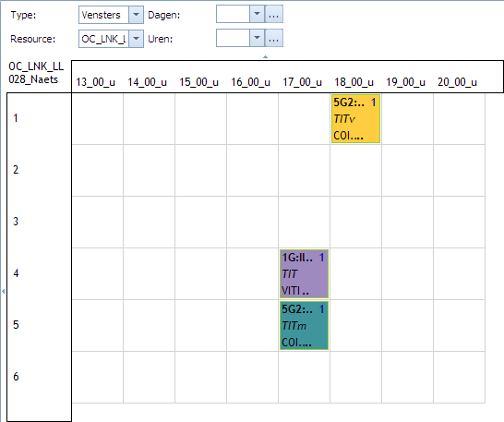Click the empty Dagen input field
The image size is (504, 422).
(233, 14)
